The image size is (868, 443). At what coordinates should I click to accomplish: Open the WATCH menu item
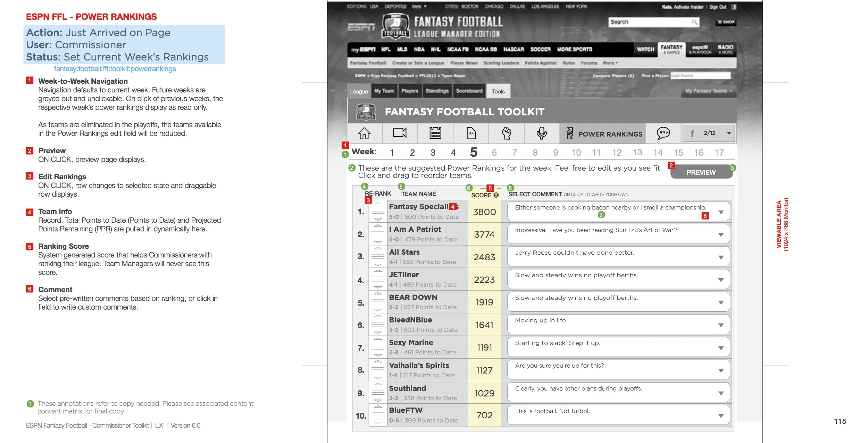645,49
